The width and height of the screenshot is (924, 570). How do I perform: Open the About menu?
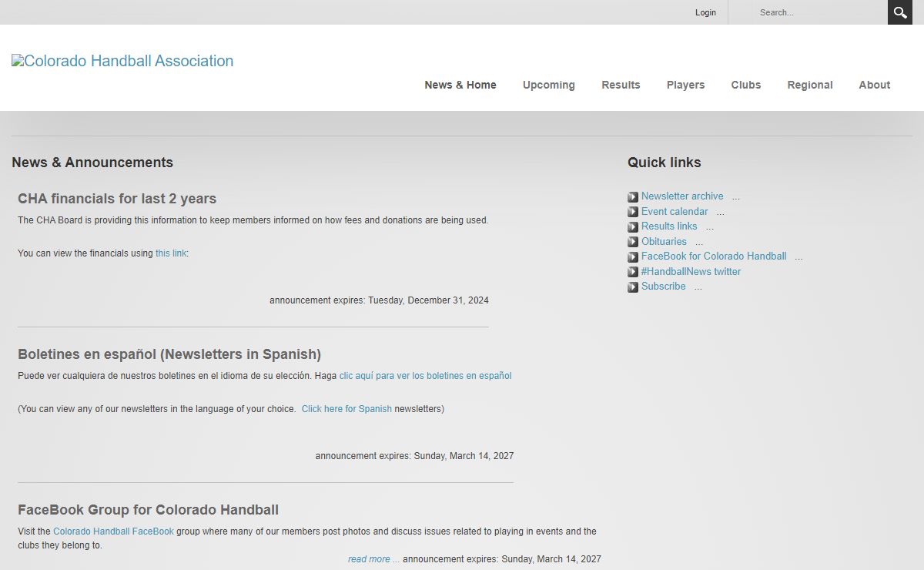(x=874, y=85)
